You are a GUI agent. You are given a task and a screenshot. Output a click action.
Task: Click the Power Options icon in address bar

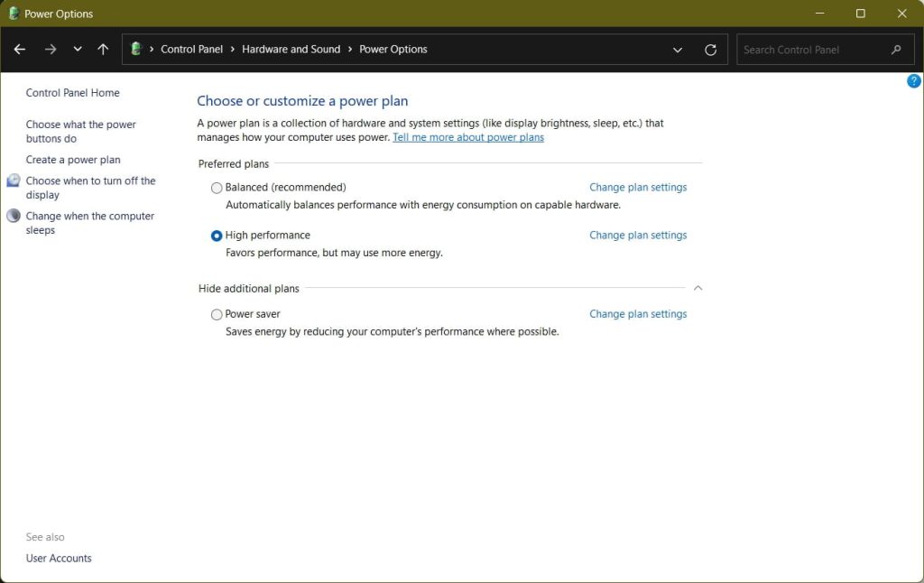136,49
